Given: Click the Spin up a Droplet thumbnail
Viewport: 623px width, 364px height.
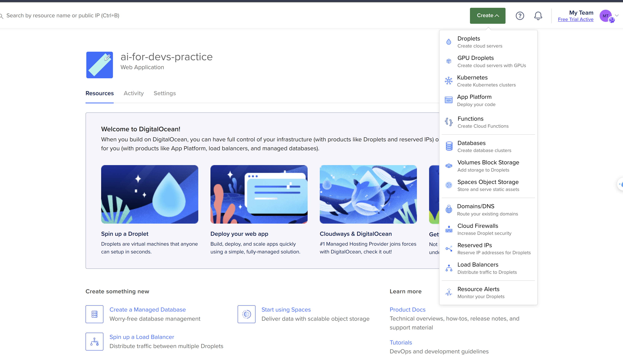Looking at the screenshot, I should 150,194.
